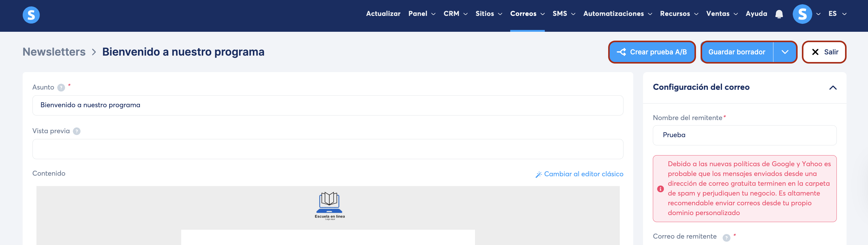
Task: Go back to Newsletters breadcrumb
Action: click(x=54, y=52)
